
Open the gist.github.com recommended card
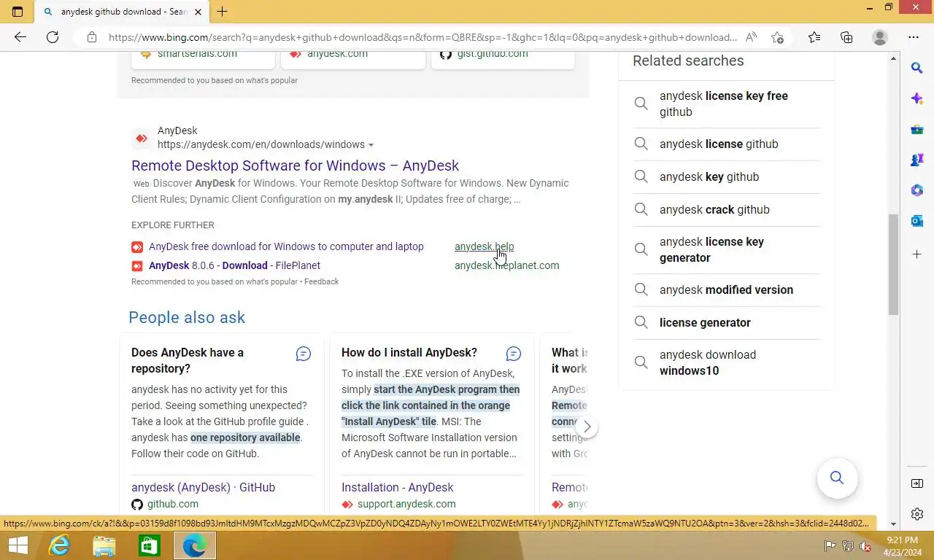[503, 58]
